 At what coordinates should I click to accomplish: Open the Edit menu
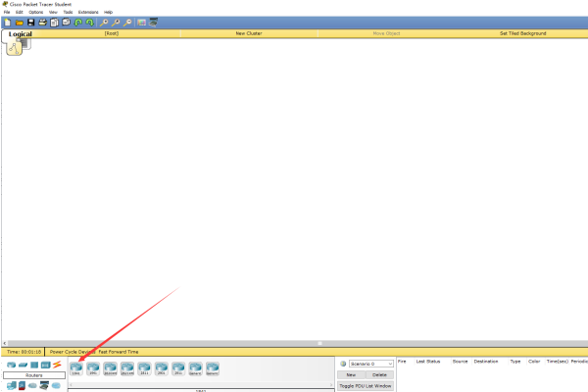point(20,12)
